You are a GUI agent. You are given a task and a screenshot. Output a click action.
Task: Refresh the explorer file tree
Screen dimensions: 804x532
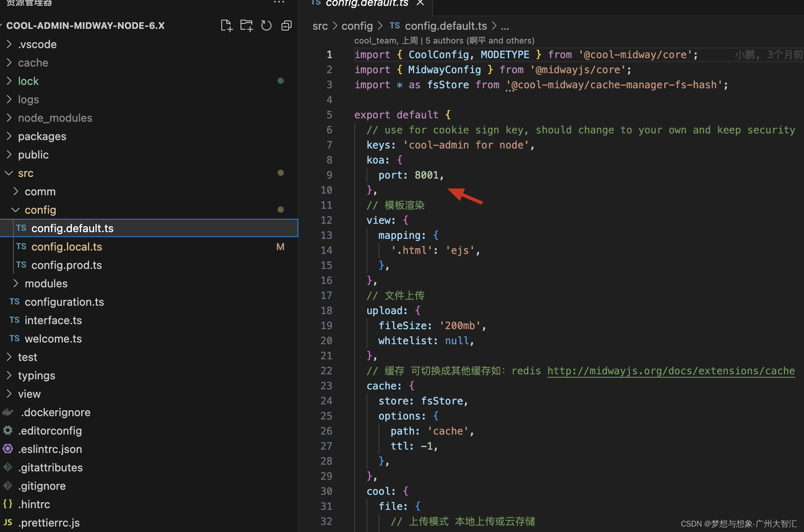pyautogui.click(x=266, y=26)
